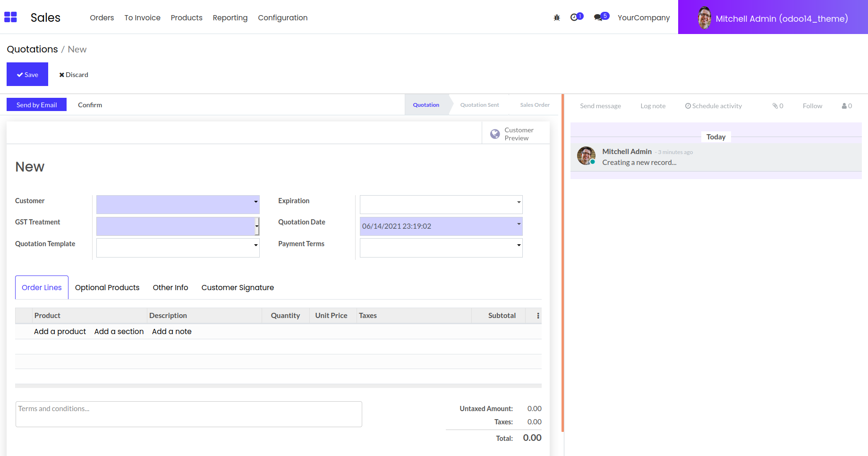
Task: Open the Reporting menu
Action: [x=230, y=18]
